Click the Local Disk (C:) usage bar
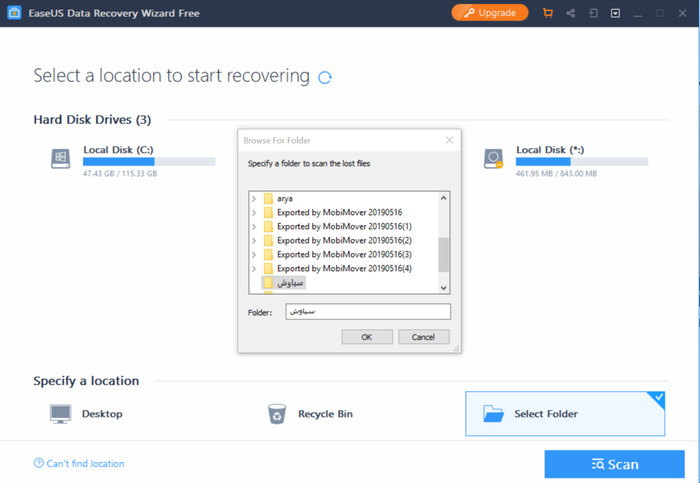 coord(149,162)
